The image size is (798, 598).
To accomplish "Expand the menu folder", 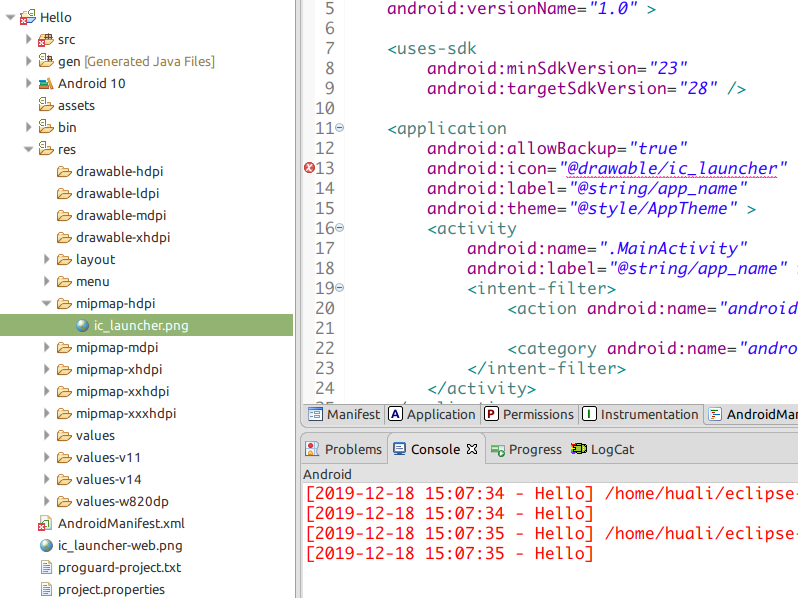I will click(x=47, y=281).
